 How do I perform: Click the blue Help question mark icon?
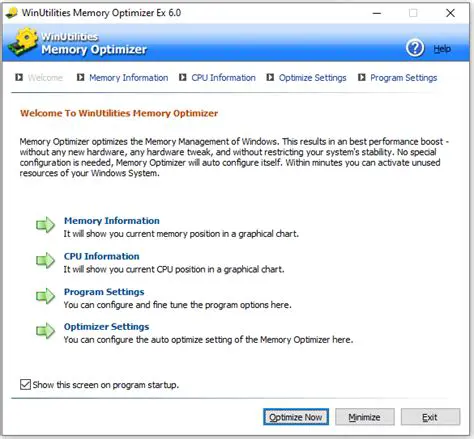point(415,48)
